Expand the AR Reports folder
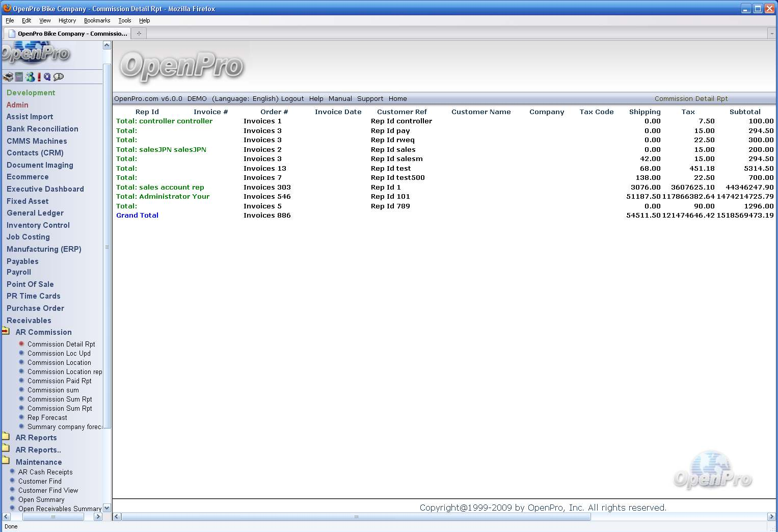778x532 pixels. [6, 437]
